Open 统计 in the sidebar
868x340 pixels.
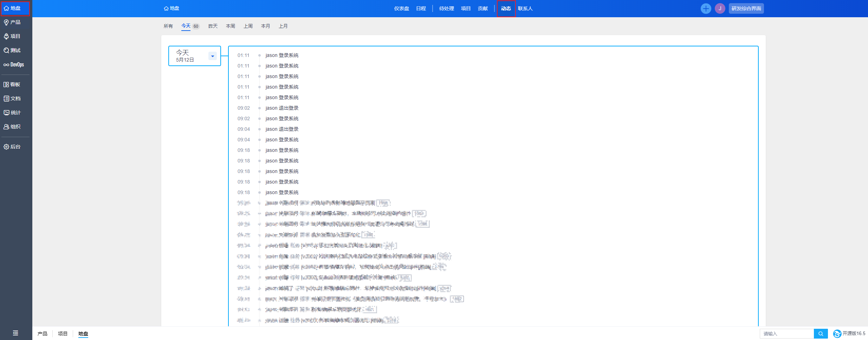tap(12, 113)
